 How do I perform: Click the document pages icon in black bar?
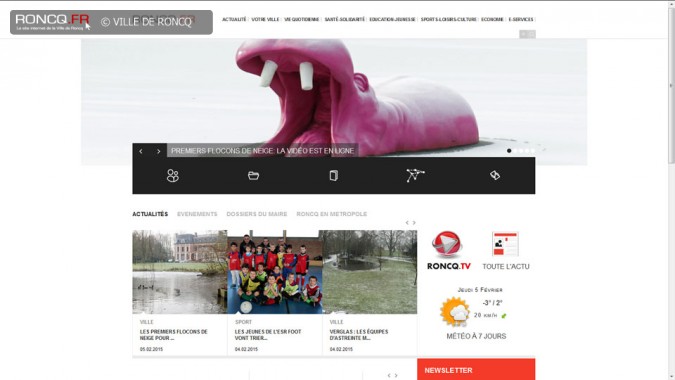point(334,176)
